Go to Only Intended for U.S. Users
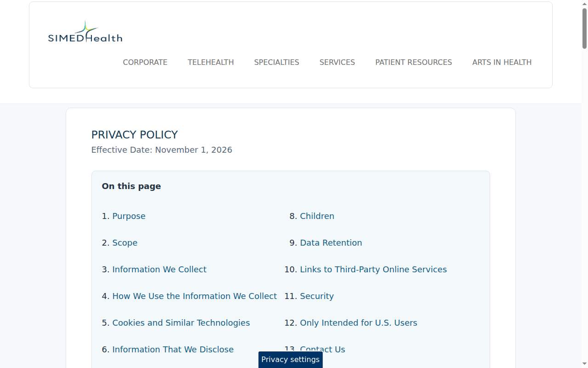The height and width of the screenshot is (368, 588). pos(359,323)
